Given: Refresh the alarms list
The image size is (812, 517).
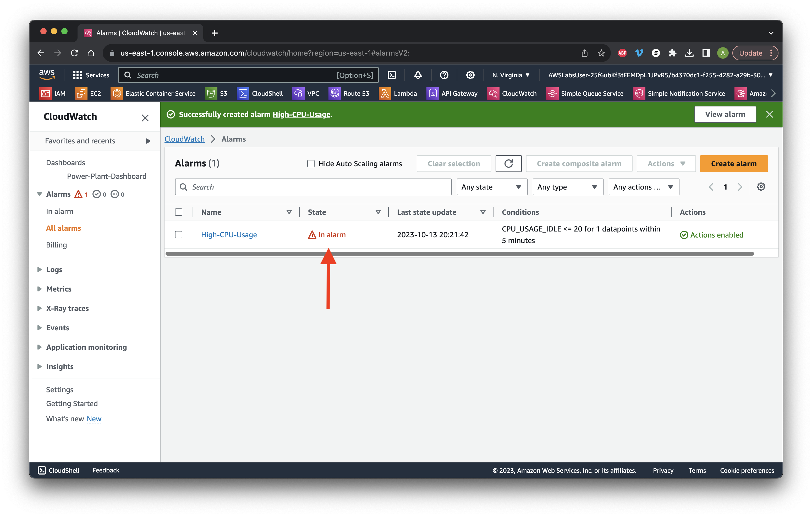Looking at the screenshot, I should coord(508,164).
